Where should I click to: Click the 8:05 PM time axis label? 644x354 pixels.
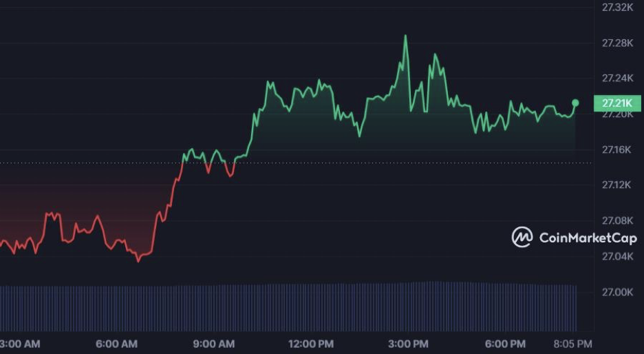[x=573, y=344]
